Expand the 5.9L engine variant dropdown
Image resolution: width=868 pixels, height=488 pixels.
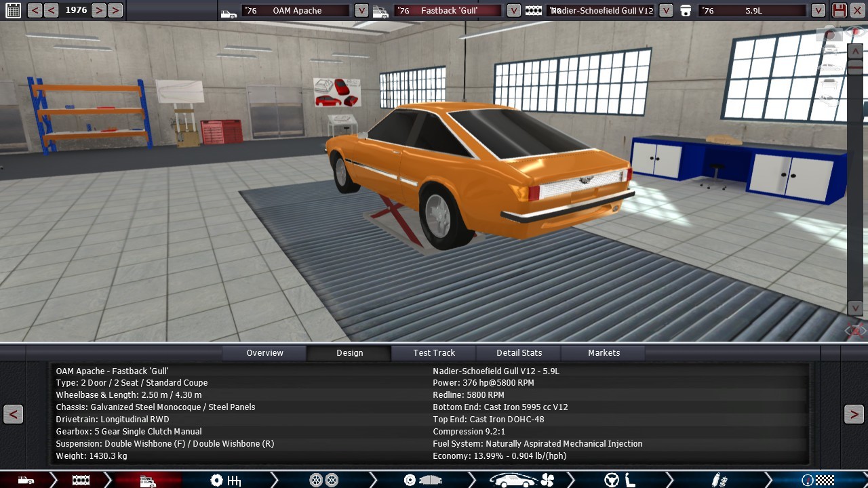click(x=818, y=10)
